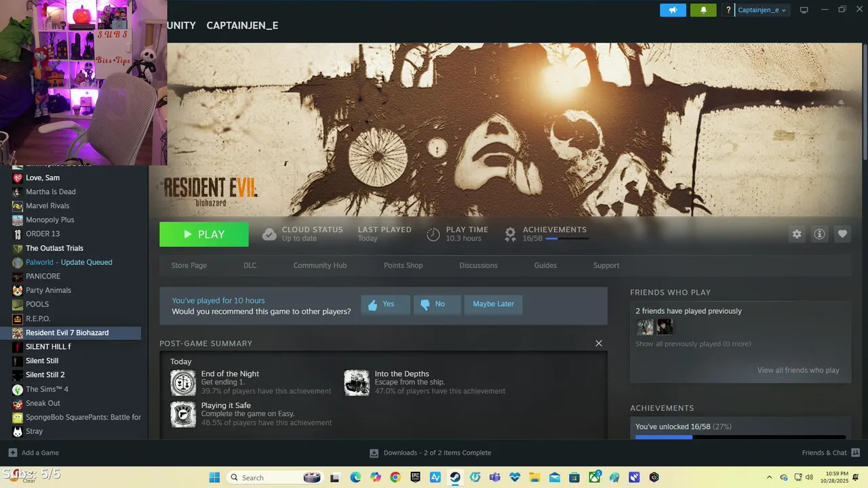Close the Post-Game Summary panel
Screen dimensions: 868x488
(599, 344)
